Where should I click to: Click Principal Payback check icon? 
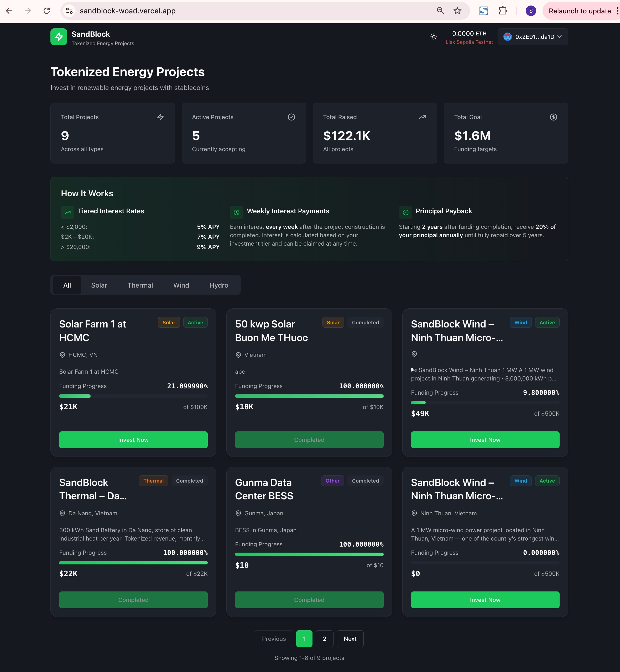point(406,212)
